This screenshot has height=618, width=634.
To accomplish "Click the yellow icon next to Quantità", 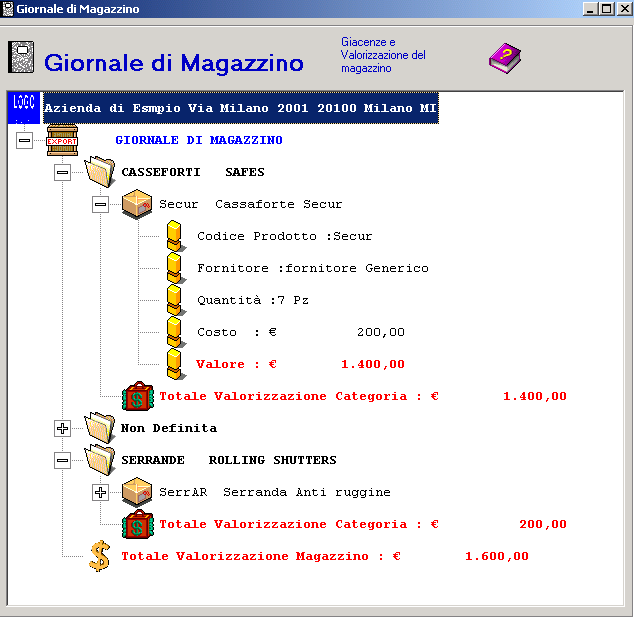I will click(175, 300).
